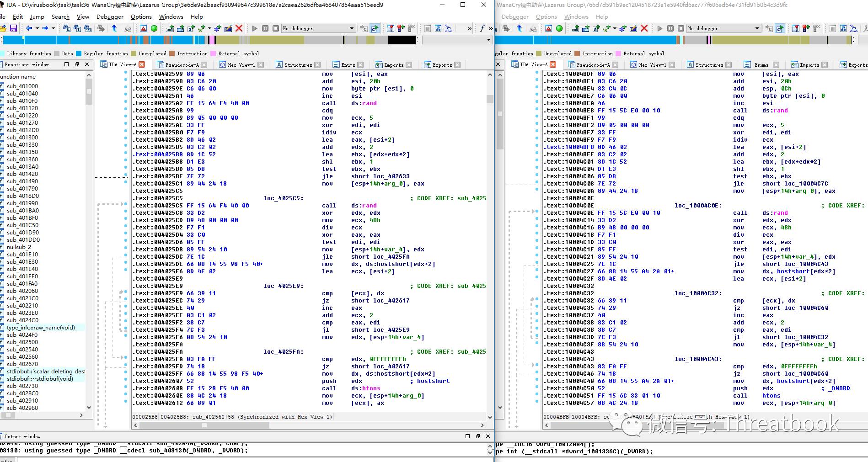This screenshot has width=868, height=462.
Task: Open the View menu
Action: point(83,17)
